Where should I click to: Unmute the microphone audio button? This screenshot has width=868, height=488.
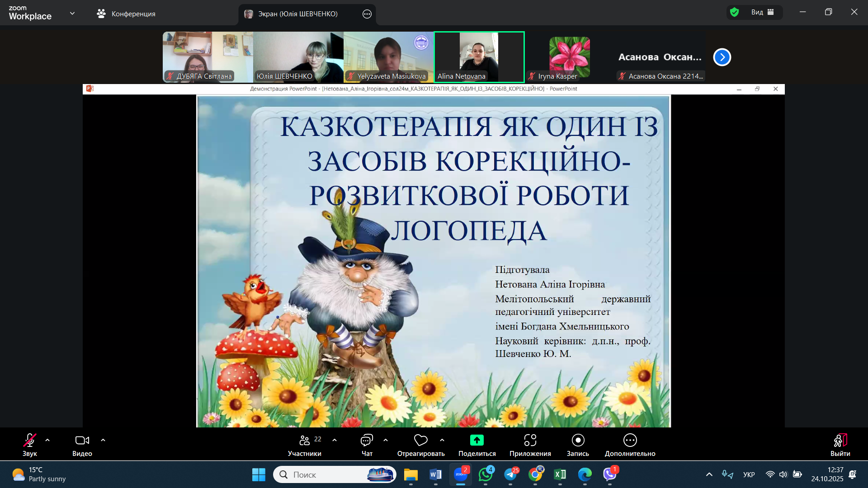pyautogui.click(x=30, y=440)
